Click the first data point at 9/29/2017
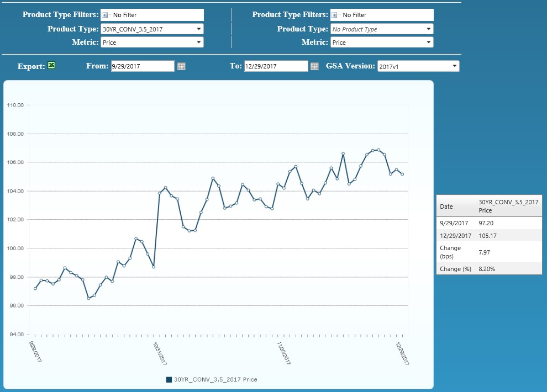The width and height of the screenshot is (547, 392). (35, 289)
